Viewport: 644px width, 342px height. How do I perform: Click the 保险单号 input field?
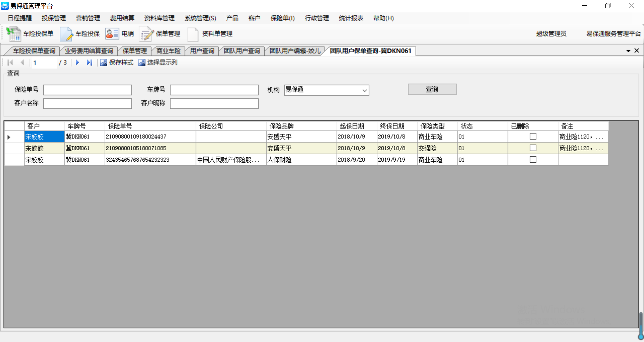point(88,90)
